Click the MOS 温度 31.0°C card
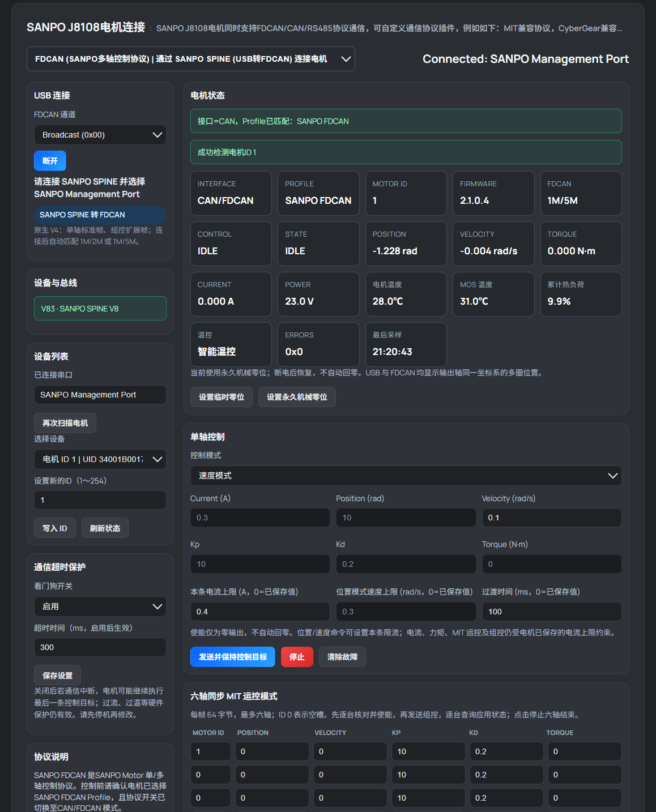Viewport: 656px width, 812px height. click(493, 294)
